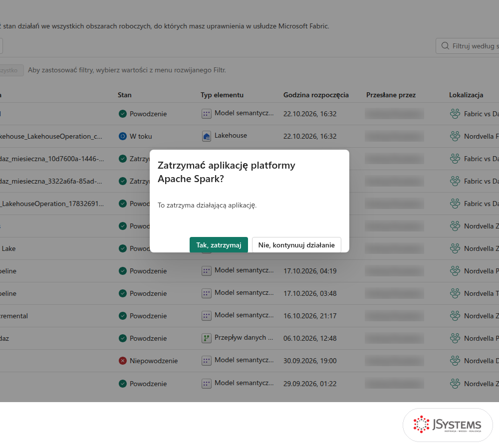Click semantic model icon dated 16.10.2026, 21:17
The height and width of the screenshot is (448, 499).
207,316
